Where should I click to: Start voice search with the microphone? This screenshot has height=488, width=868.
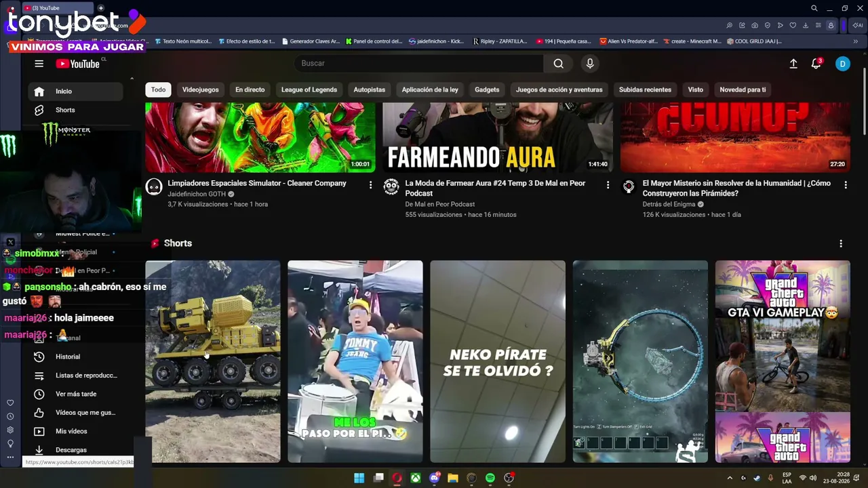(590, 63)
